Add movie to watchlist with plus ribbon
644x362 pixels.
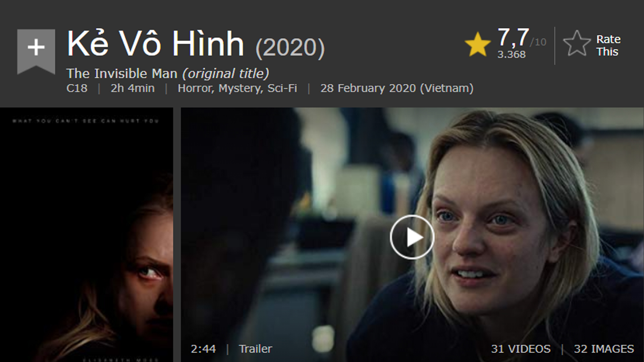(x=36, y=51)
